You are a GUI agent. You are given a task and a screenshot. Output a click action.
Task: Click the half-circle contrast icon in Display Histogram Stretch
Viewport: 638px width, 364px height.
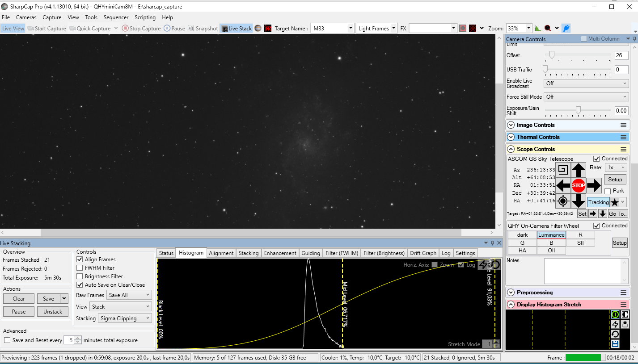[625, 315]
